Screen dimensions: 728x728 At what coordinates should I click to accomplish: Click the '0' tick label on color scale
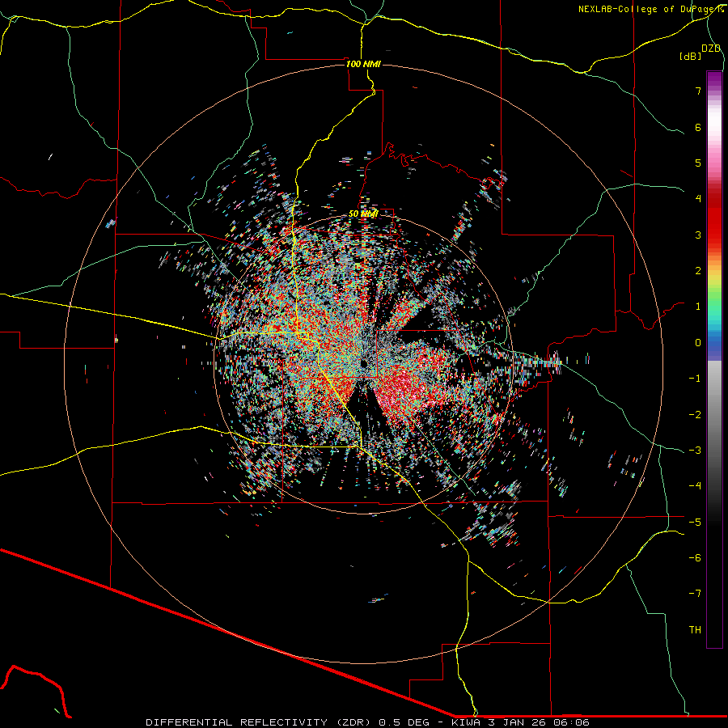click(x=698, y=343)
